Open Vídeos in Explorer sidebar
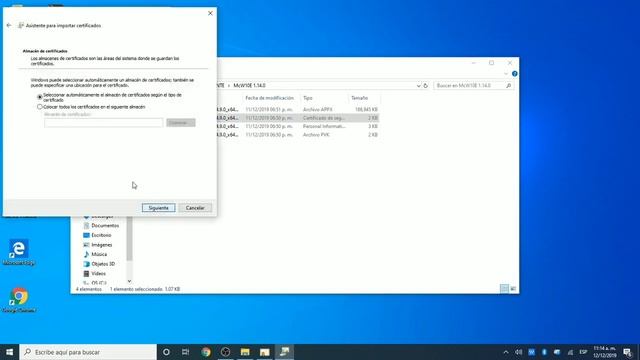Screen dimensions: 640x360 [98, 273]
